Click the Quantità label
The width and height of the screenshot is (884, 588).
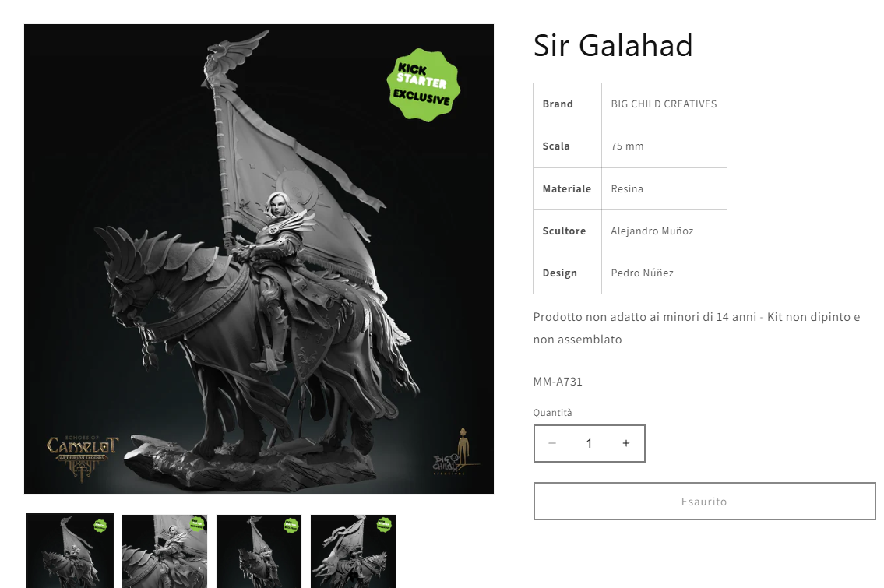click(552, 413)
